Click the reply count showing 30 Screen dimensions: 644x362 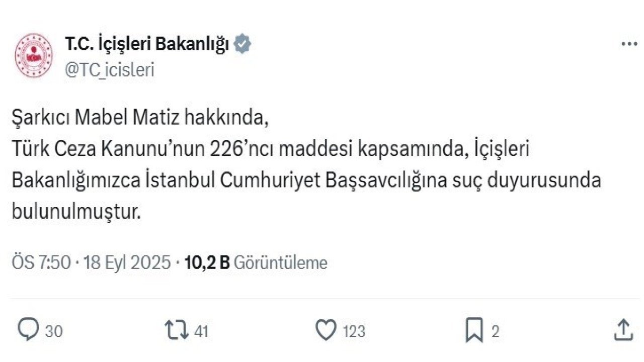pyautogui.click(x=54, y=331)
